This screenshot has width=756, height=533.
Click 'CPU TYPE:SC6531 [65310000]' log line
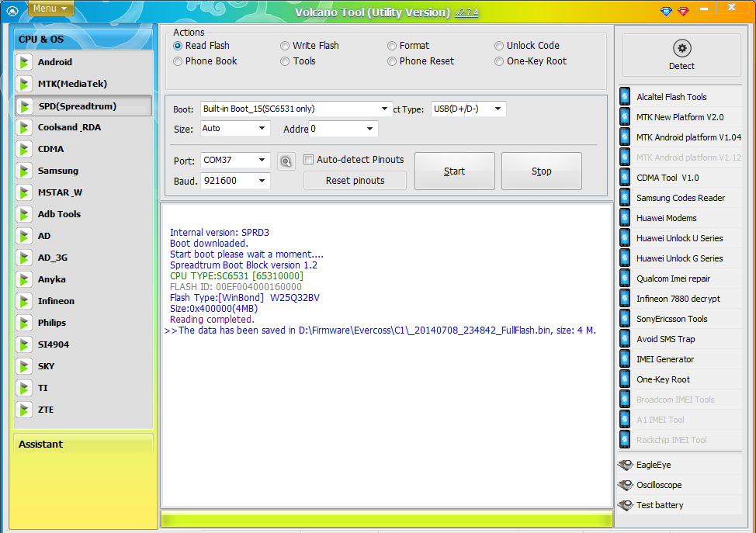click(x=236, y=276)
